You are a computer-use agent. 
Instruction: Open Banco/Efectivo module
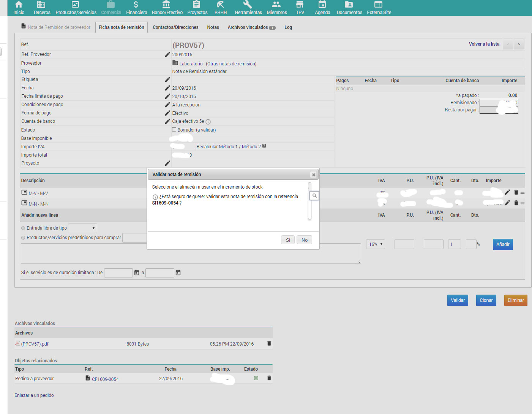(167, 8)
